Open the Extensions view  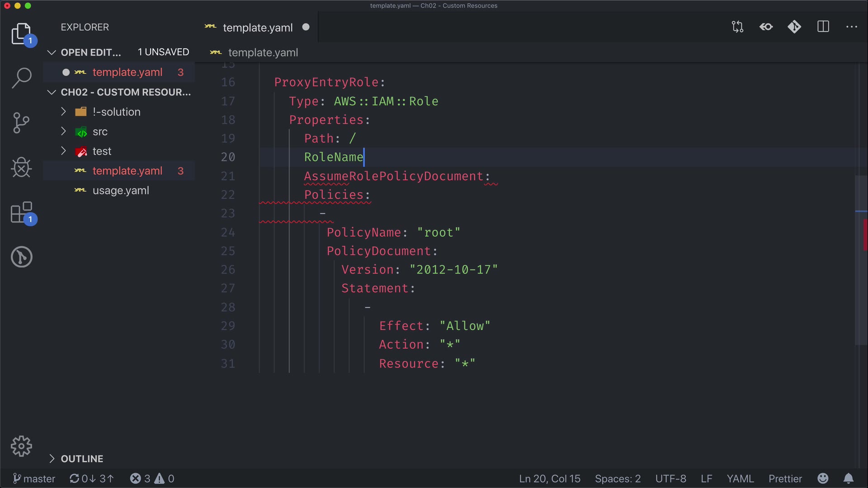point(21,212)
